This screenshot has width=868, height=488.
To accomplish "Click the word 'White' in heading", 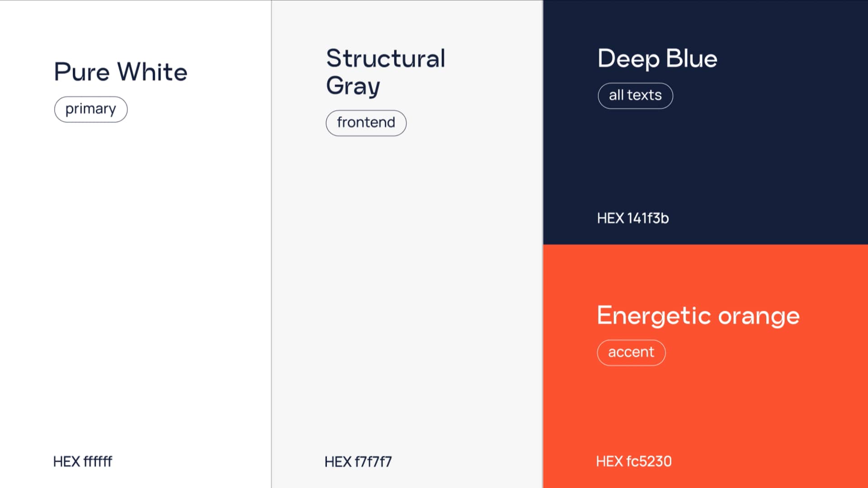I will pyautogui.click(x=152, y=71).
